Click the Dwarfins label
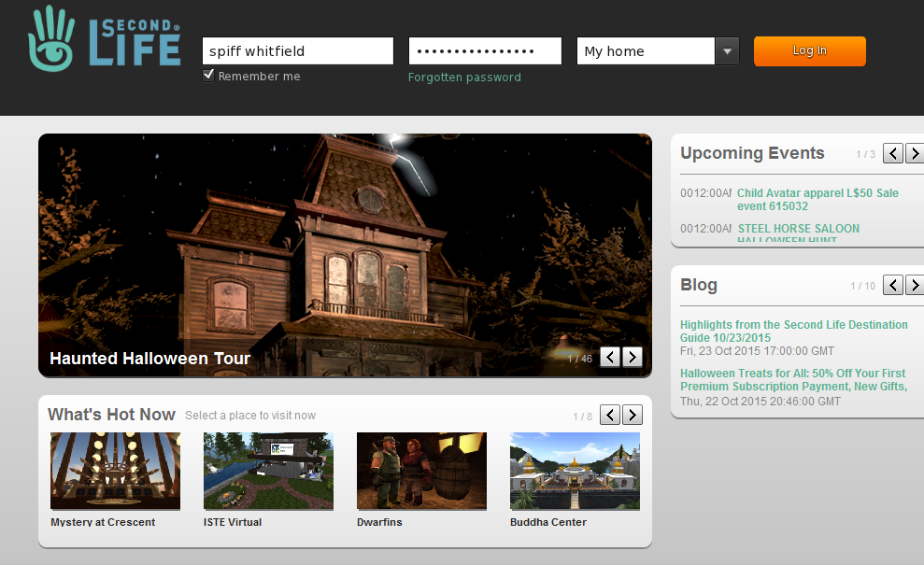The height and width of the screenshot is (565, 924). pyautogui.click(x=379, y=522)
